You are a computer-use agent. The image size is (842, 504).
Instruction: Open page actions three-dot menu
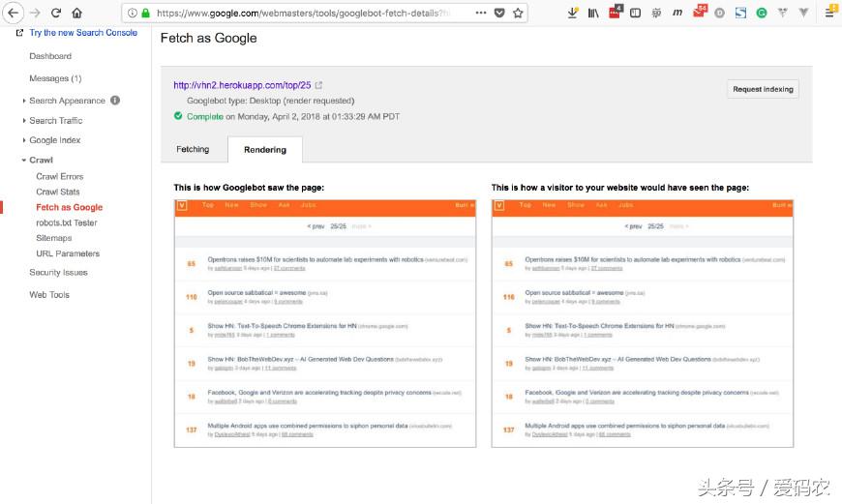481,13
